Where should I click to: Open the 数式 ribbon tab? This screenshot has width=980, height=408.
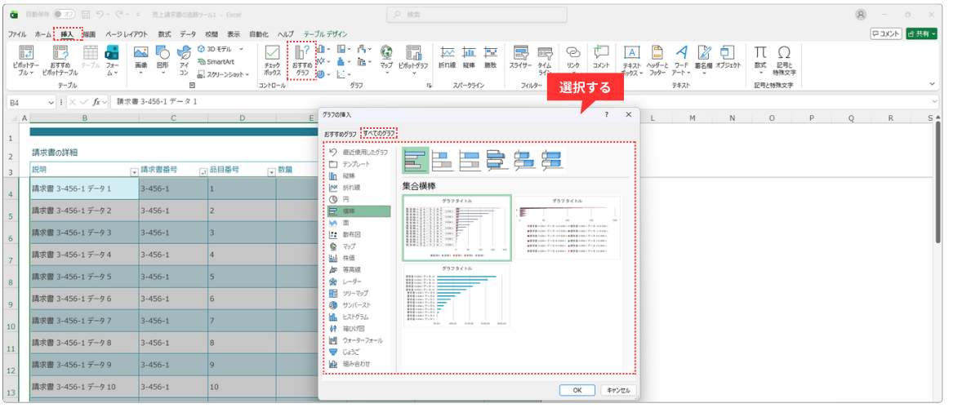click(164, 34)
